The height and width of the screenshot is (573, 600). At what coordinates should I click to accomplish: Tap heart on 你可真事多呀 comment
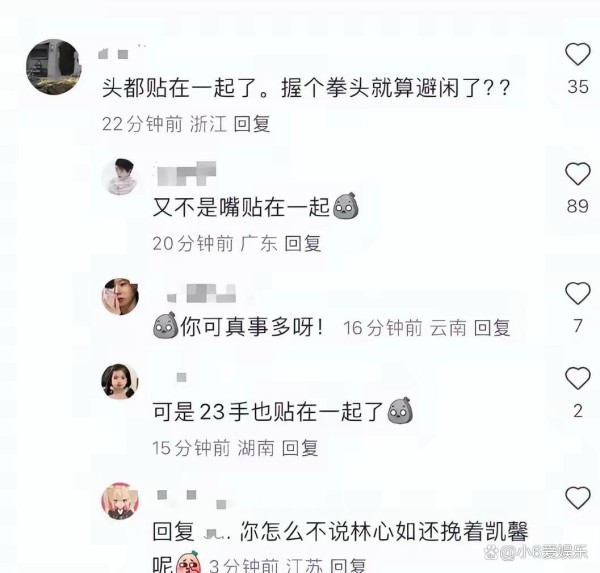[578, 293]
